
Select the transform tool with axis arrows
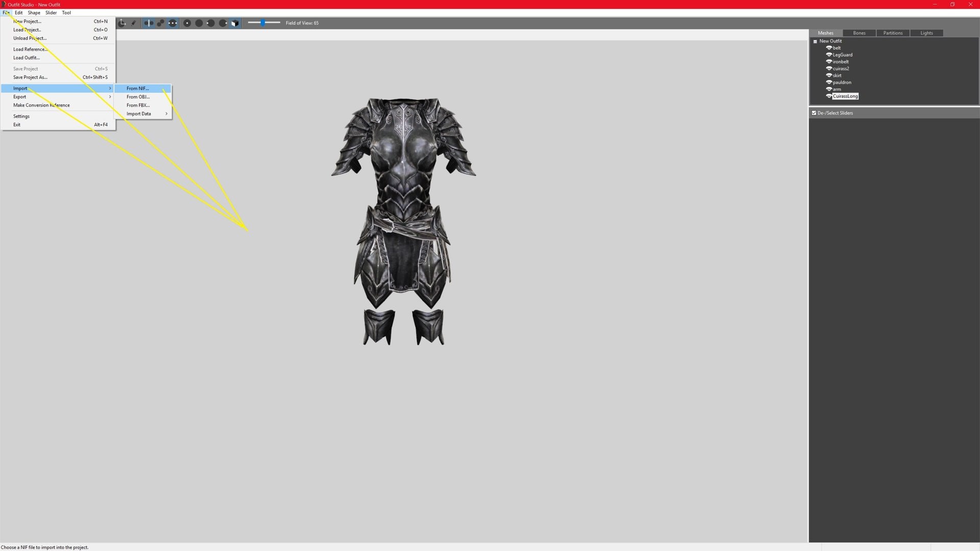[122, 23]
